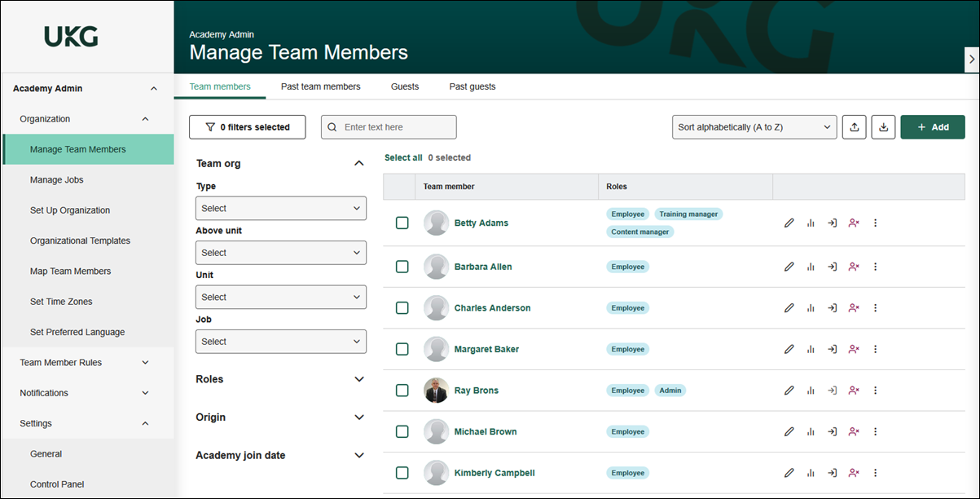This screenshot has width=980, height=499.
Task: Switch to Past team members tab
Action: [x=321, y=86]
